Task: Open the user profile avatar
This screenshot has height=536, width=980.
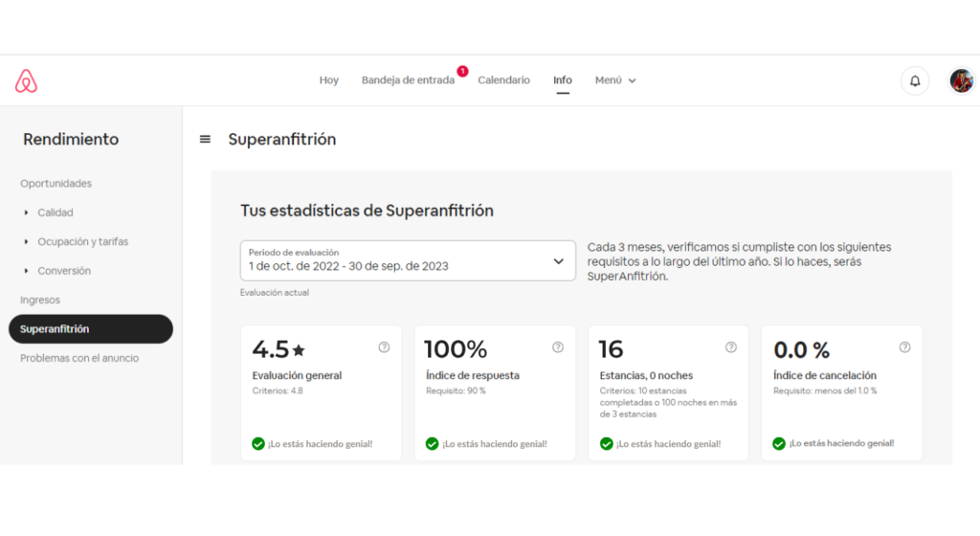Action: click(961, 81)
